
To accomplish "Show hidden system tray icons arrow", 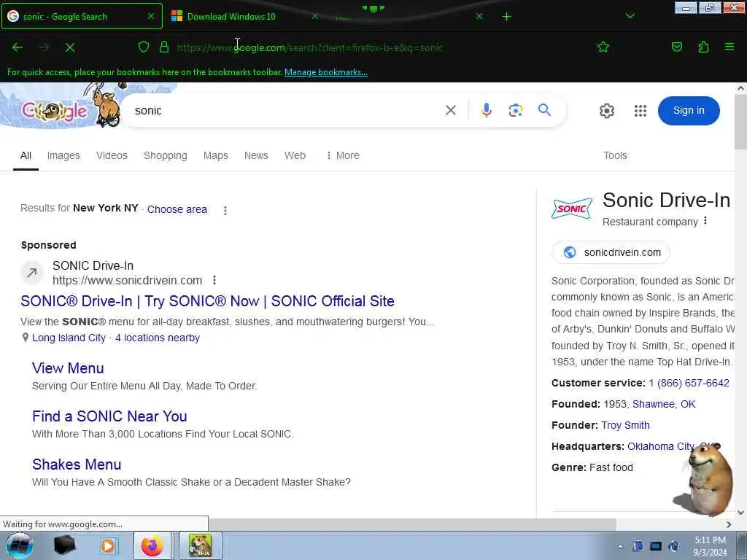I will (x=620, y=546).
